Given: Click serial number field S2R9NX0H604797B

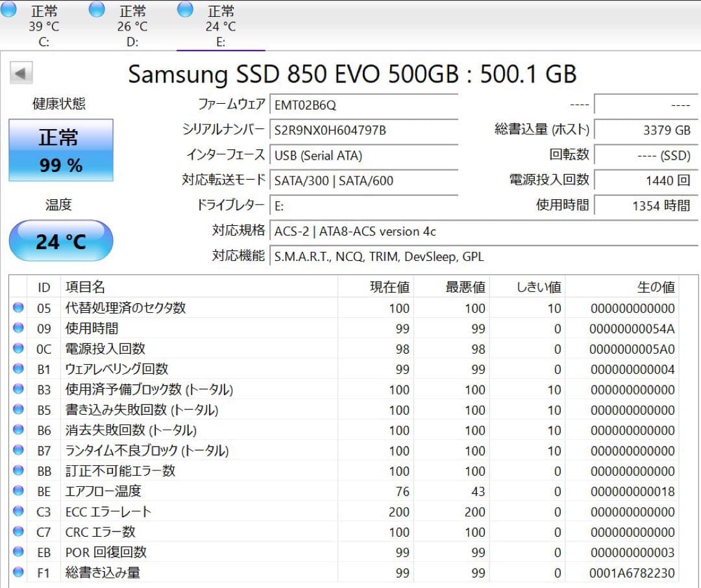Looking at the screenshot, I should click(364, 130).
